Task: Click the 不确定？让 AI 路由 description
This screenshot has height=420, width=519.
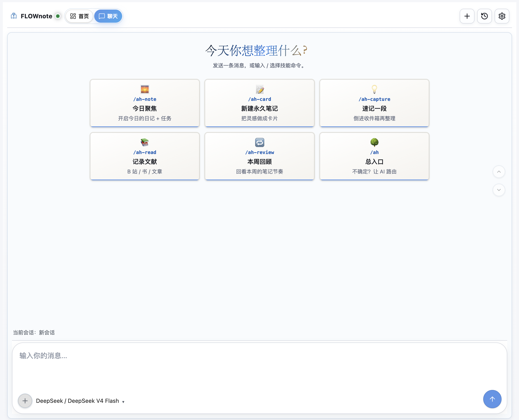Action: pyautogui.click(x=374, y=172)
